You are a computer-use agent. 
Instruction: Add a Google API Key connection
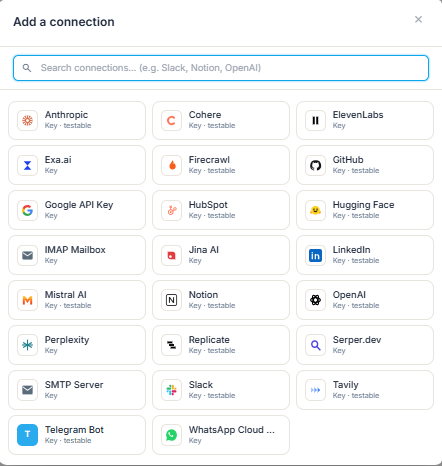click(x=77, y=210)
